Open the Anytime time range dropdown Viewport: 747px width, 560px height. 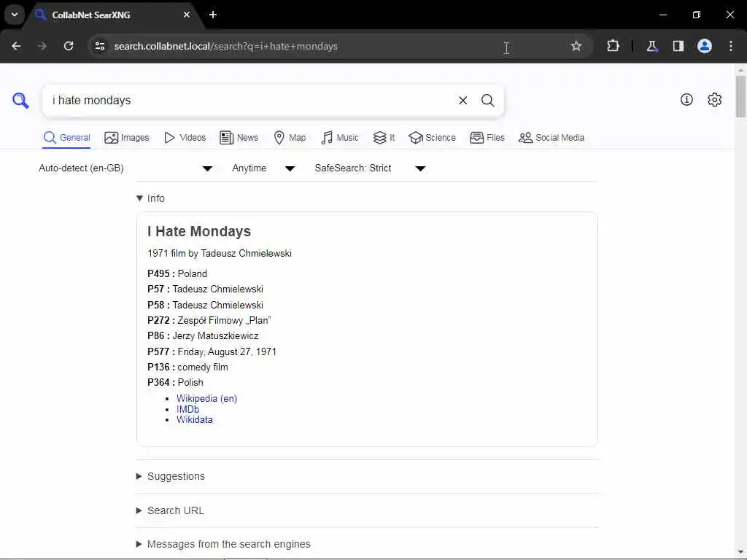263,168
